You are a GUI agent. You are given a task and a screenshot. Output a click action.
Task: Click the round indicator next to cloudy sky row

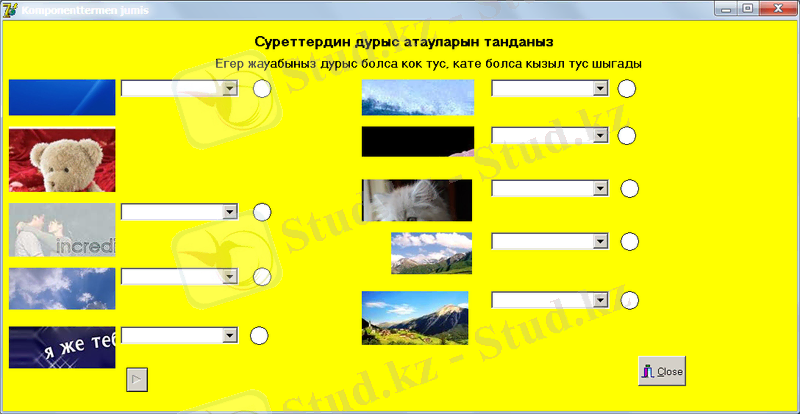[262, 277]
